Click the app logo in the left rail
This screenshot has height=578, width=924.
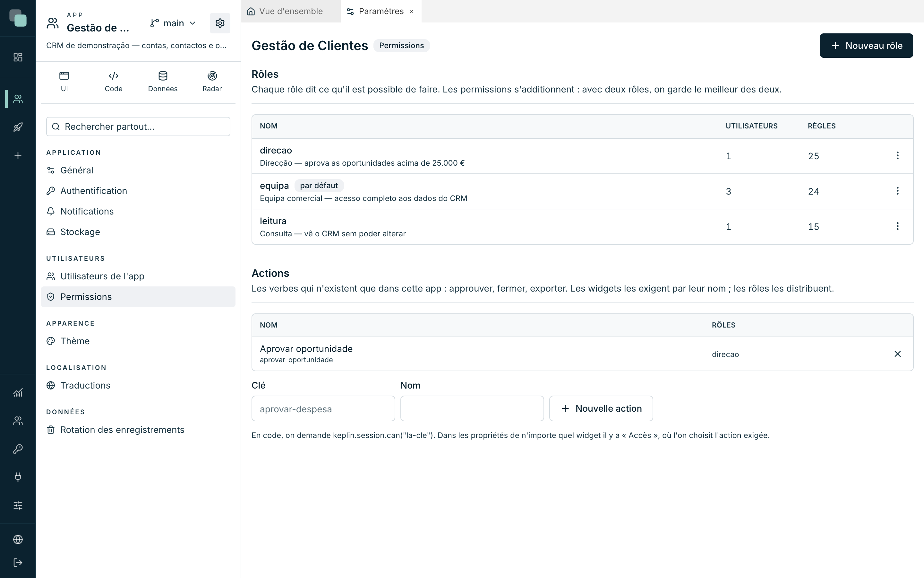pyautogui.click(x=18, y=18)
